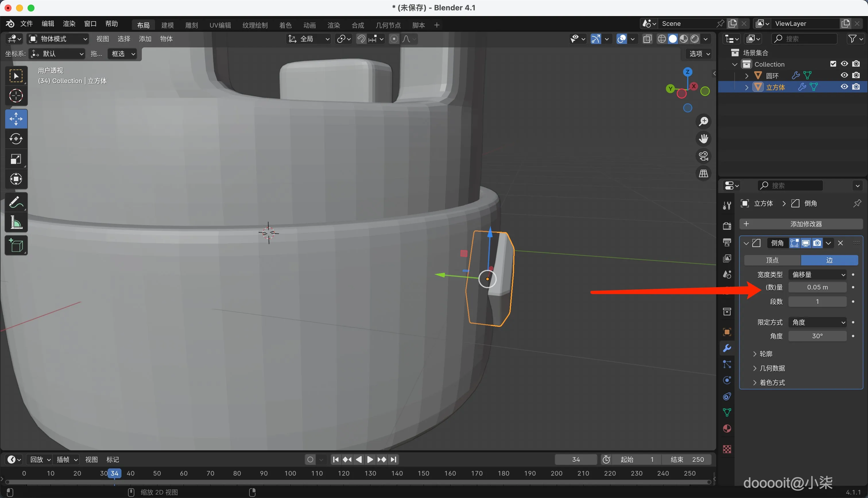Expand the 轮廓 section

click(x=766, y=354)
